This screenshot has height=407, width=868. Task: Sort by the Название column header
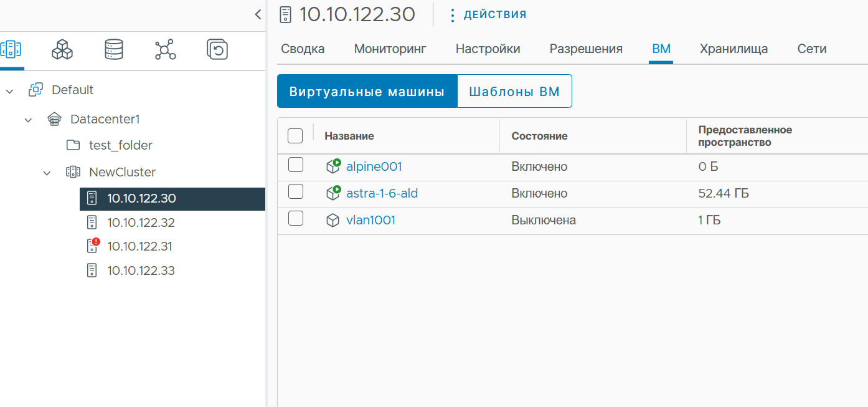349,136
